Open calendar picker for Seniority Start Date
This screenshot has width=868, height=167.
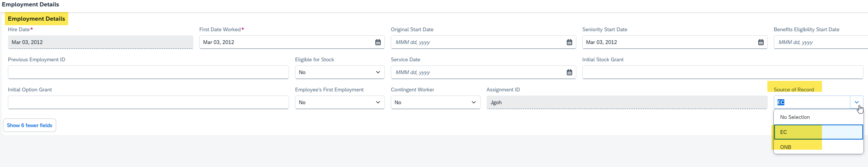click(x=761, y=42)
